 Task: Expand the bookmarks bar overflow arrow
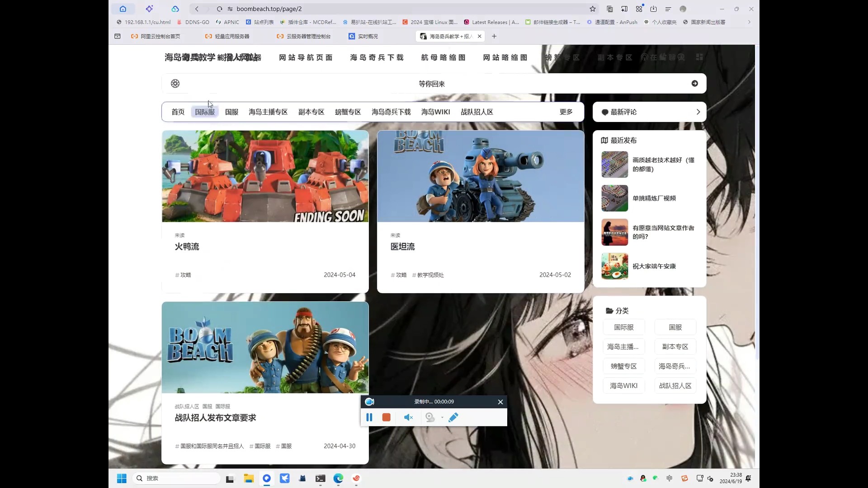click(x=749, y=22)
